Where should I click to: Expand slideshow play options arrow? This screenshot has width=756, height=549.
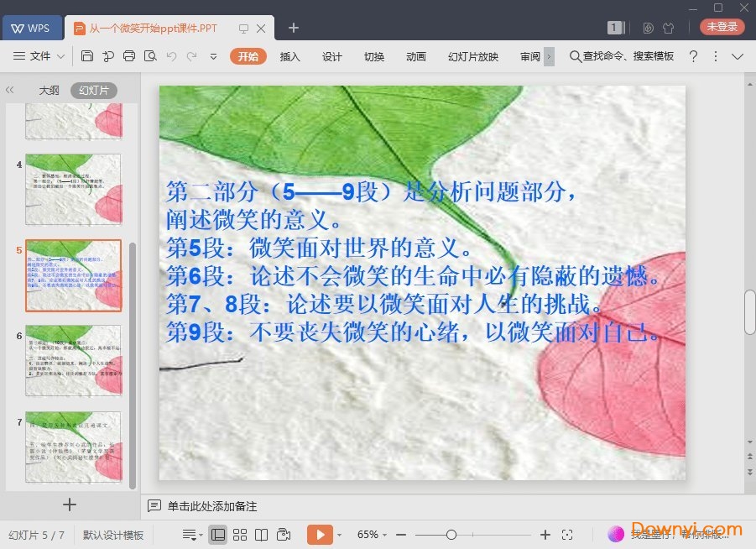[340, 535]
